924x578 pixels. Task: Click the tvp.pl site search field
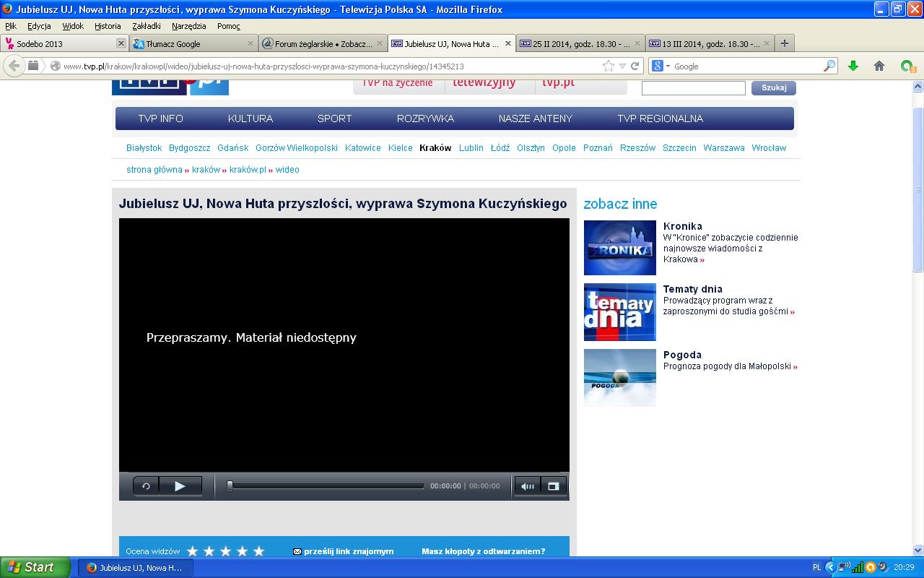click(693, 88)
